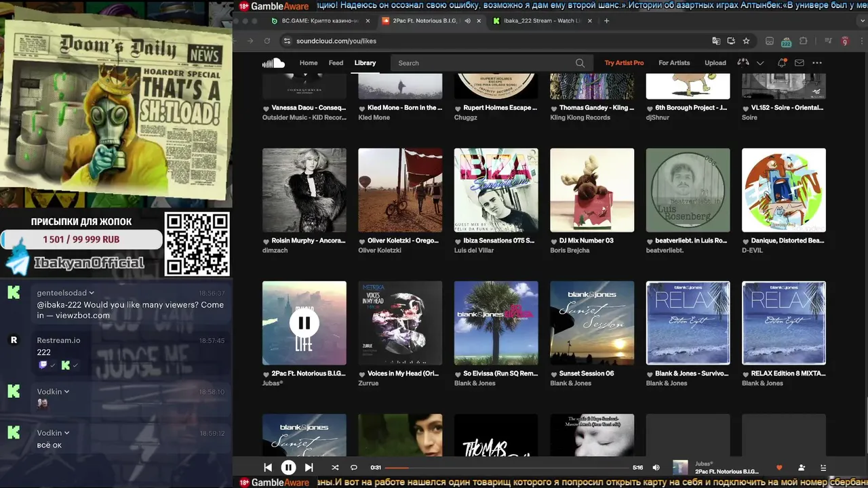Click the translate page icon in address bar

(716, 41)
